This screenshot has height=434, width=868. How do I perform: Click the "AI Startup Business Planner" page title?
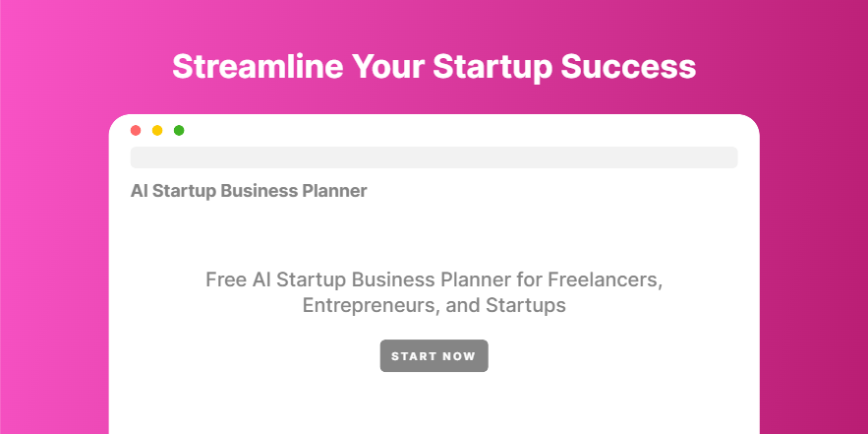point(249,191)
